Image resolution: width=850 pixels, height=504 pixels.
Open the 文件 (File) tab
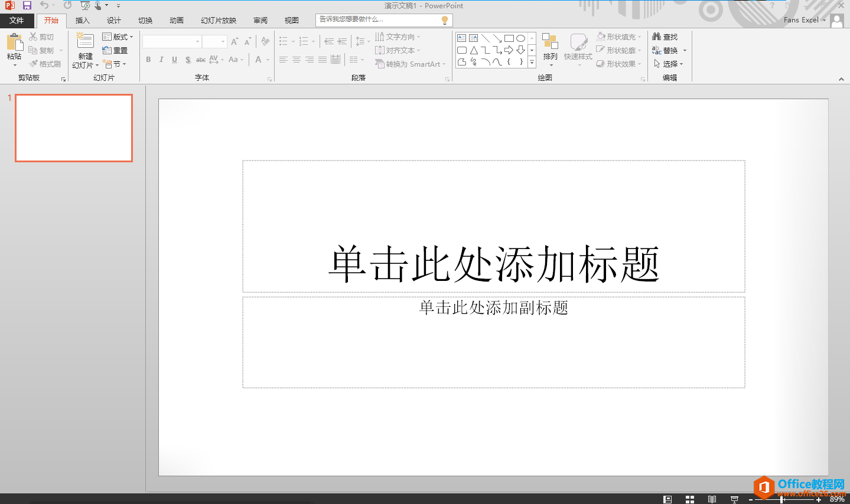pos(17,20)
